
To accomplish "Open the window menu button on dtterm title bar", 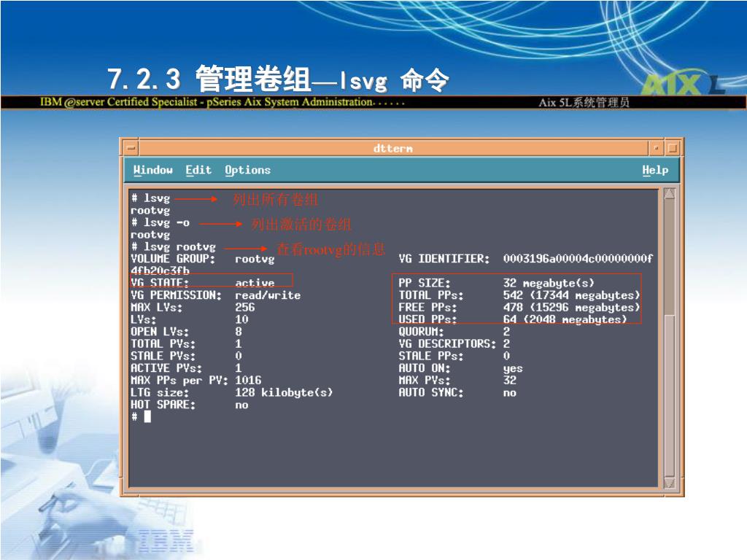I will (131, 148).
